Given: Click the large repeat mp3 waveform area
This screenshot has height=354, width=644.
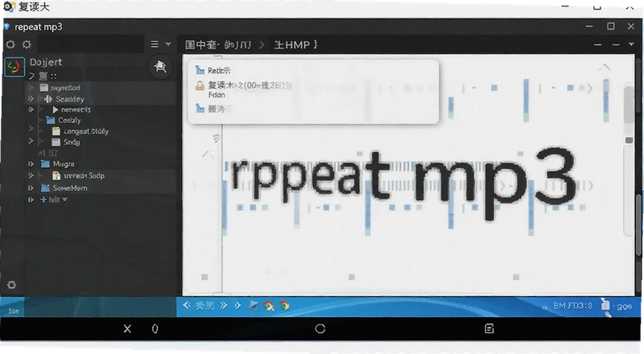Looking at the screenshot, I should pyautogui.click(x=407, y=181).
